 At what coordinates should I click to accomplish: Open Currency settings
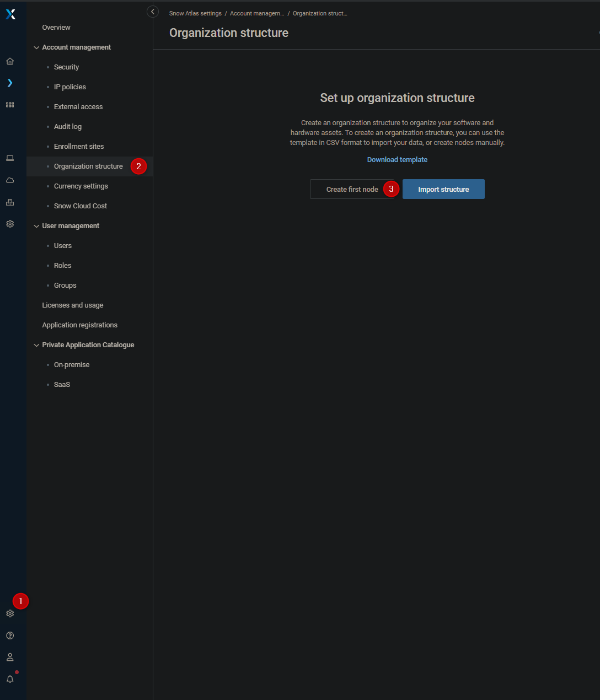[x=81, y=186]
